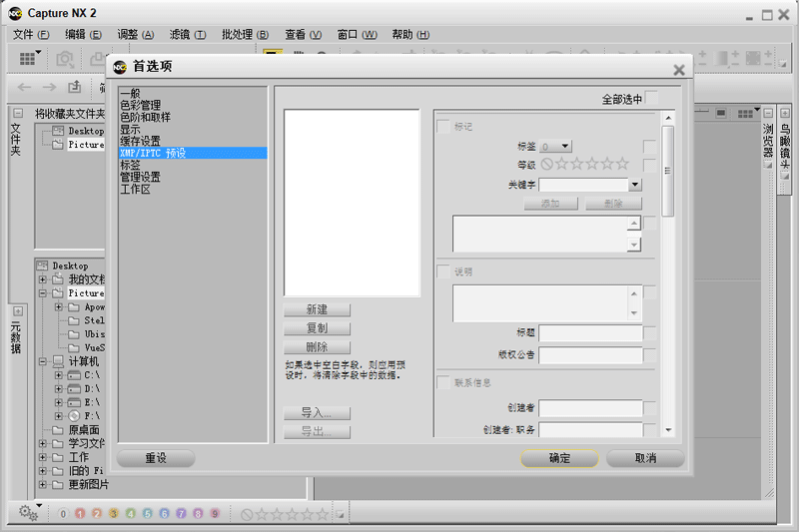Open the 标签 value dropdown
The image size is (799, 532).
click(x=556, y=147)
